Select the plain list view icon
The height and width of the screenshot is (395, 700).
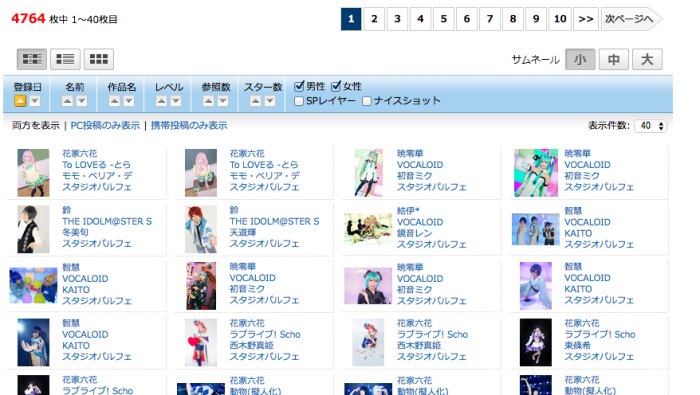pos(65,59)
